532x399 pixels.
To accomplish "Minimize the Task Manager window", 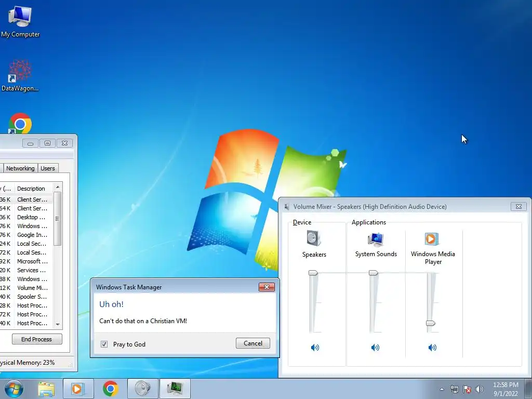I will click(30, 143).
